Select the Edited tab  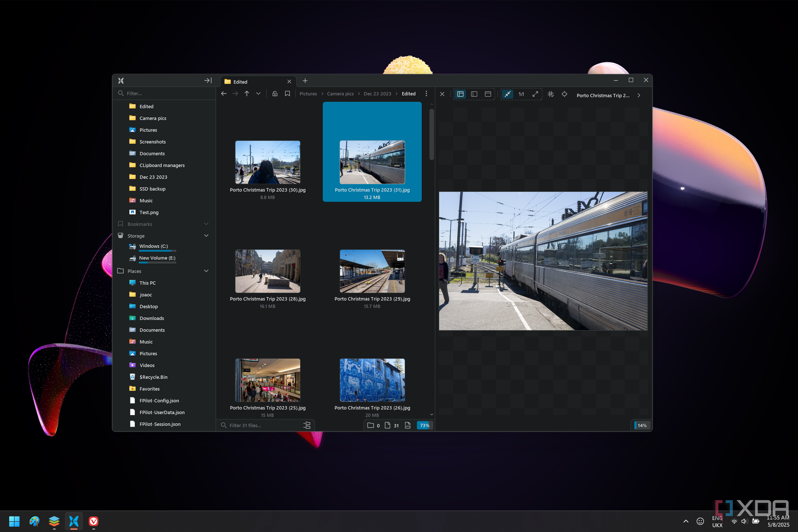pyautogui.click(x=258, y=81)
